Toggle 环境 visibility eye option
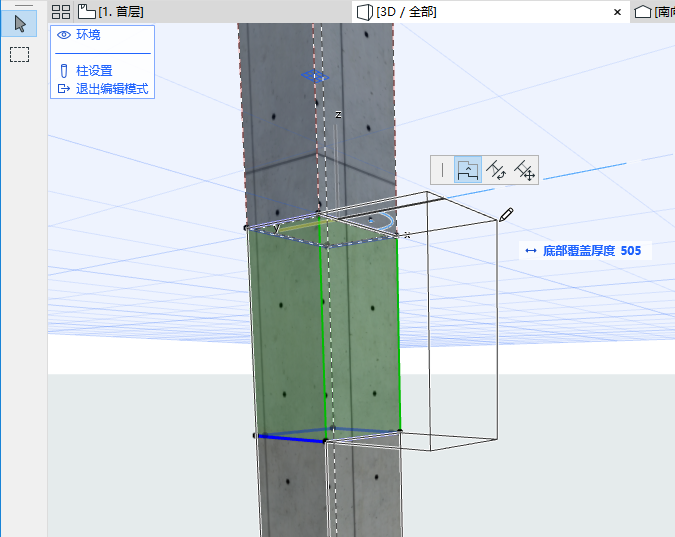This screenshot has height=537, width=675. pos(79,35)
